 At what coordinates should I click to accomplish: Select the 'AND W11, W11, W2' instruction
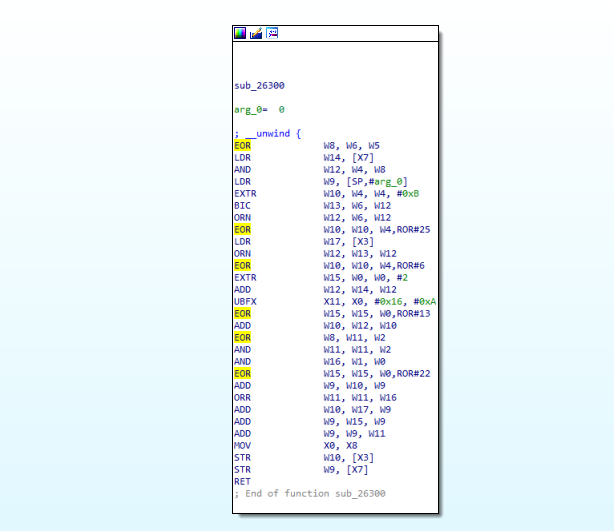coord(312,350)
